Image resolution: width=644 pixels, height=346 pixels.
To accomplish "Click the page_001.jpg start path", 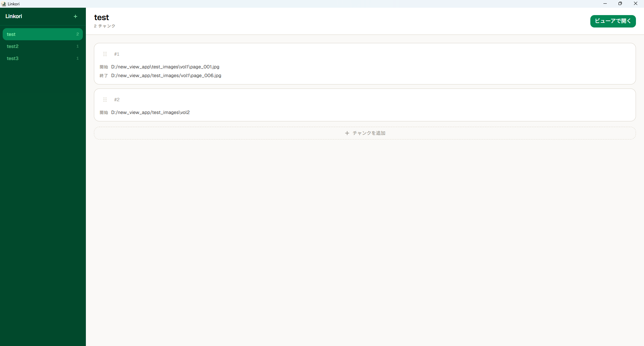I will pyautogui.click(x=165, y=67).
